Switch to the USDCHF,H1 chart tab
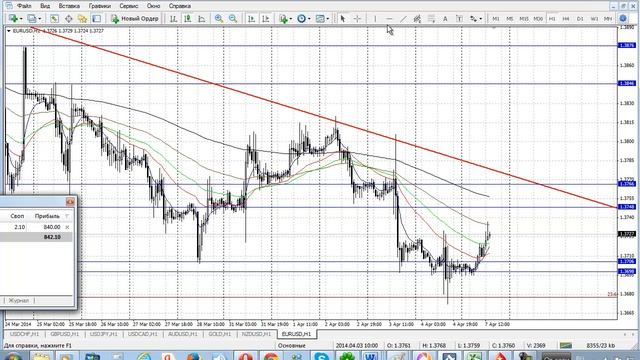The width and height of the screenshot is (640, 360). click(x=24, y=334)
